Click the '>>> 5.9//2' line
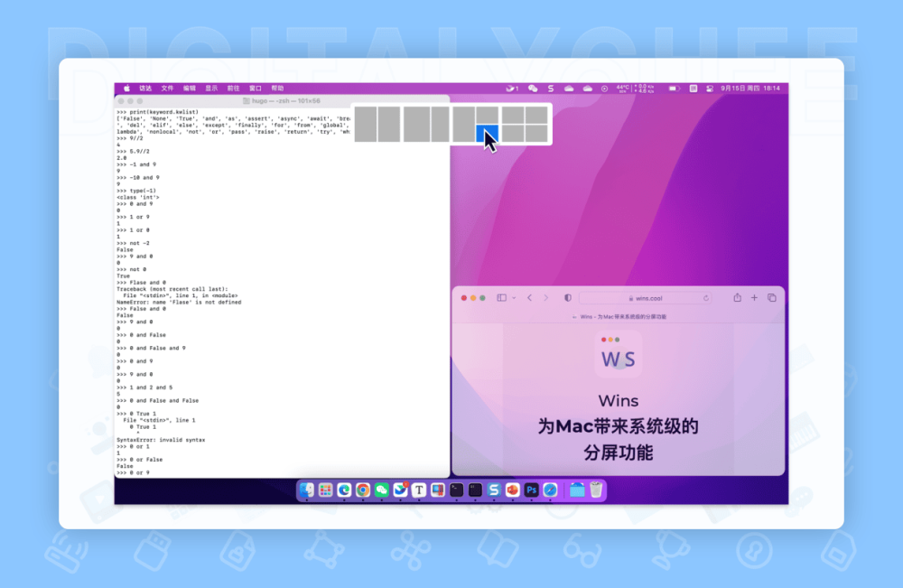The width and height of the screenshot is (903, 588). [x=133, y=152]
